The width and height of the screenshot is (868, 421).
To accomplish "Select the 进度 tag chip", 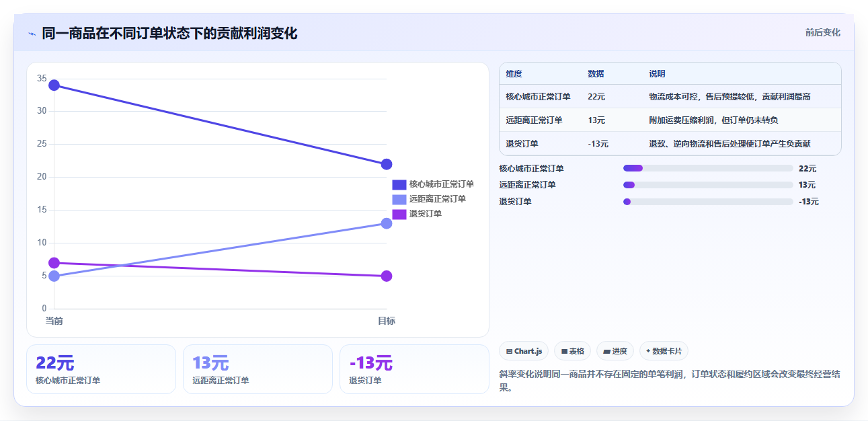I will pyautogui.click(x=615, y=351).
